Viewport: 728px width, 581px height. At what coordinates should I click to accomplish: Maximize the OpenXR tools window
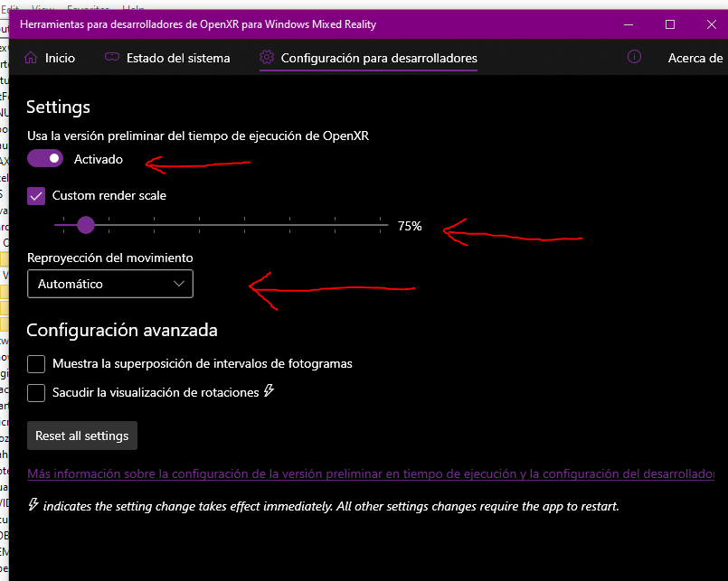[x=670, y=24]
